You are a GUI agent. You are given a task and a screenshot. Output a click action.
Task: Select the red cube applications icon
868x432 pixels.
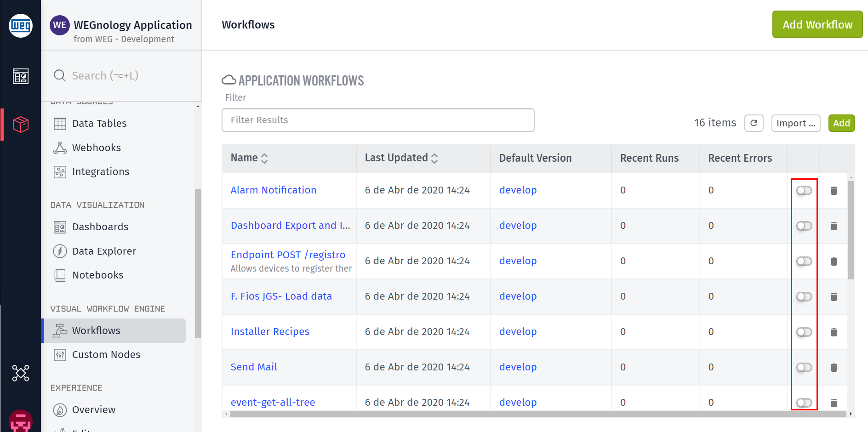(21, 124)
